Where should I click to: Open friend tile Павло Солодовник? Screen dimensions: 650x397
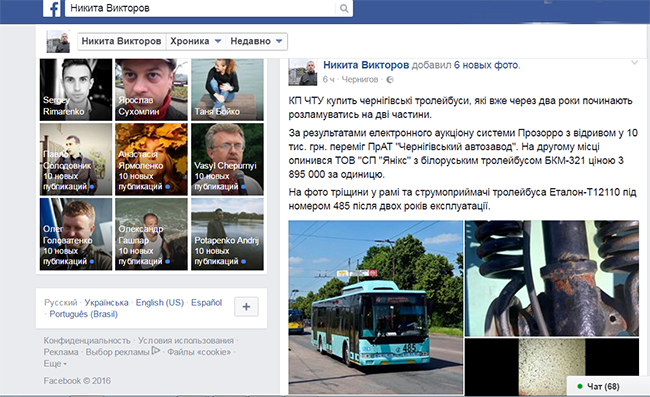coord(76,159)
